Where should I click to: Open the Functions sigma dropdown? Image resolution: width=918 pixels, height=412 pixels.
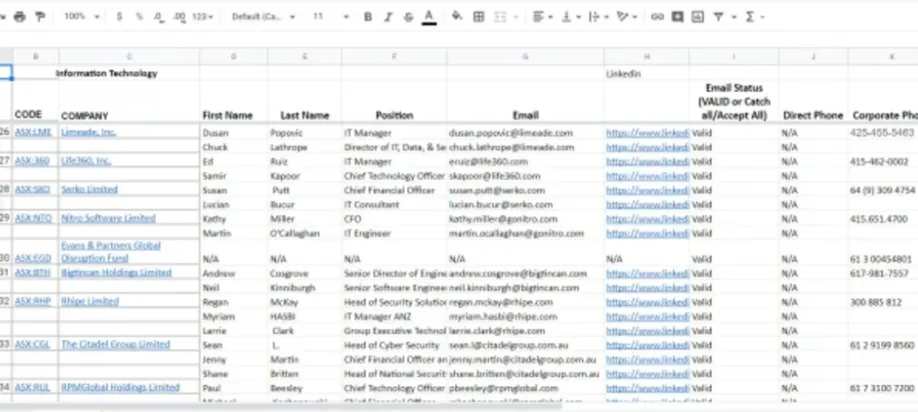[754, 17]
